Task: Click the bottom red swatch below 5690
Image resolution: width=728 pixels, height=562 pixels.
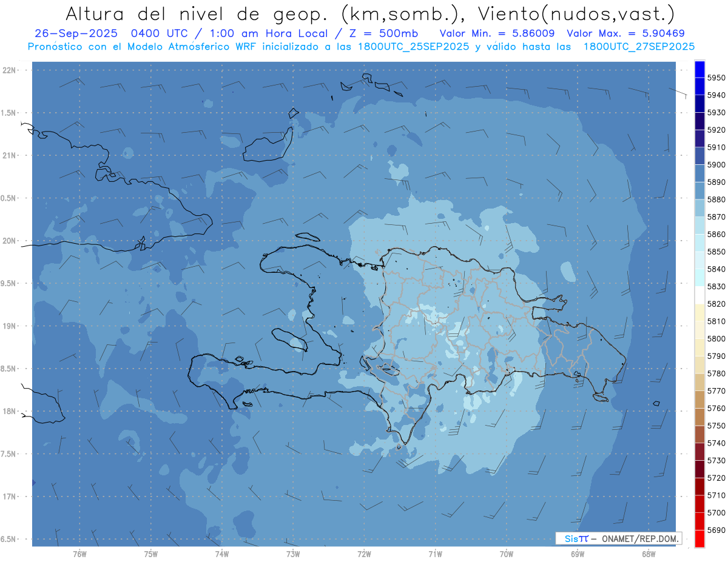Action: (x=699, y=538)
